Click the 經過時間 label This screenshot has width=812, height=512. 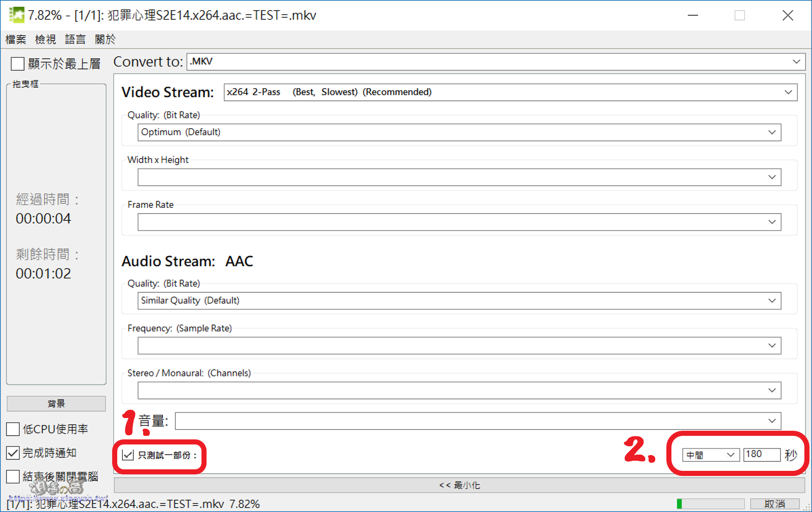point(47,200)
